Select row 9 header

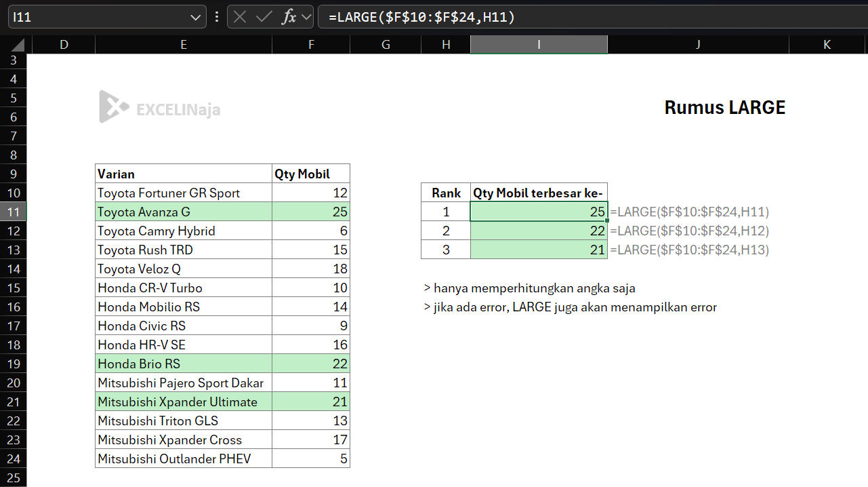(14, 174)
